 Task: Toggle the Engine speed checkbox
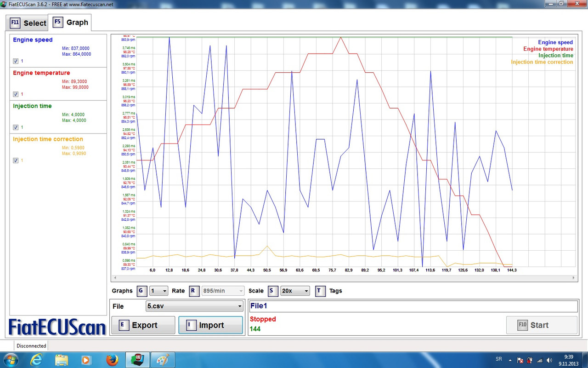[x=16, y=61]
